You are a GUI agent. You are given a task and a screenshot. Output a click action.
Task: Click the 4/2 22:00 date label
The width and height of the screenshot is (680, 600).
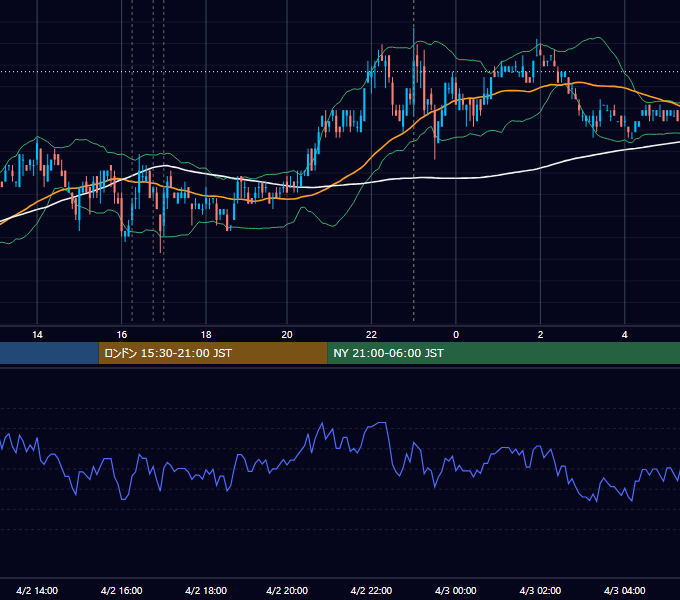[371, 590]
